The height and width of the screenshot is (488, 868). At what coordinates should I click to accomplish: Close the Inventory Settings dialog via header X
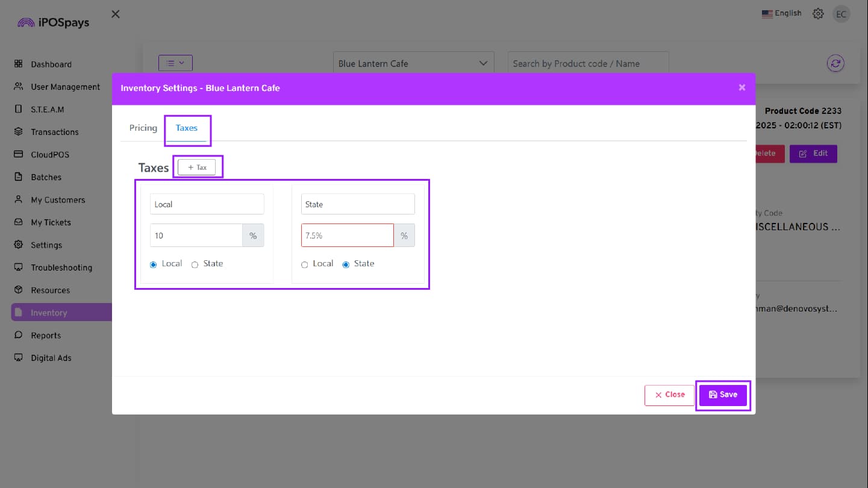[x=742, y=88]
